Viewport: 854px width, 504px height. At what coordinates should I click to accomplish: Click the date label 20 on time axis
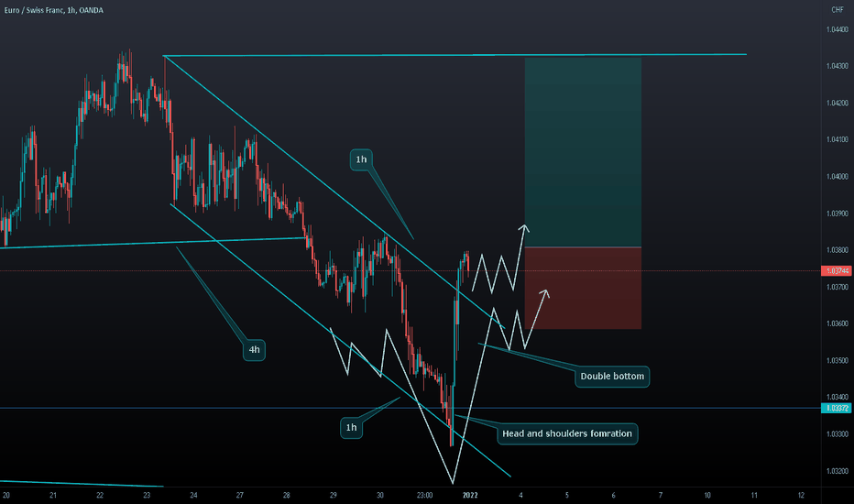pyautogui.click(x=6, y=495)
